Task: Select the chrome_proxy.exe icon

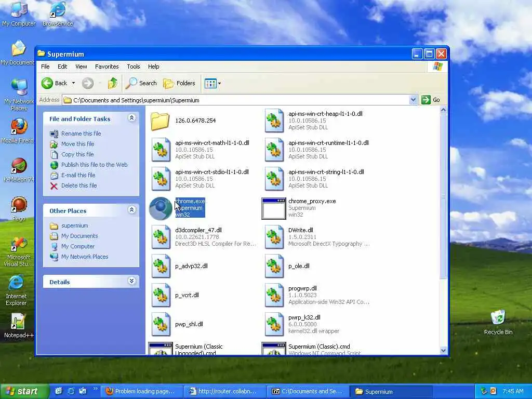Action: coord(273,208)
